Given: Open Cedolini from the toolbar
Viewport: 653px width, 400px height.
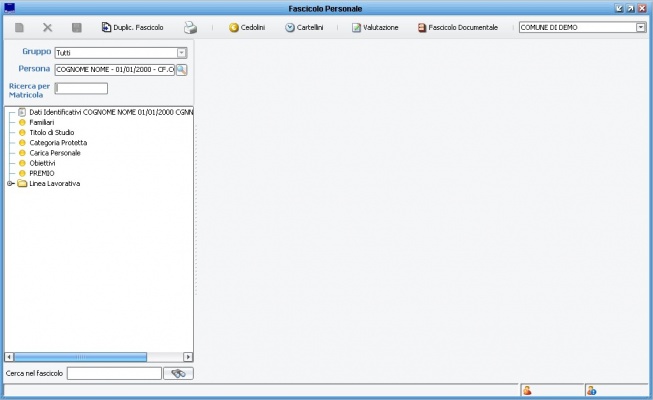Looking at the screenshot, I should coord(247,28).
